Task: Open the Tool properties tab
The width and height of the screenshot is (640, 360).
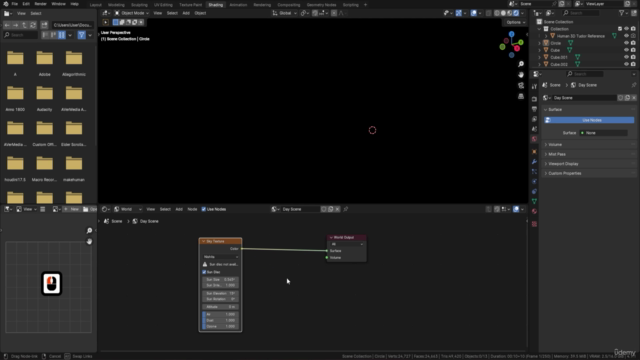Action: (x=534, y=87)
